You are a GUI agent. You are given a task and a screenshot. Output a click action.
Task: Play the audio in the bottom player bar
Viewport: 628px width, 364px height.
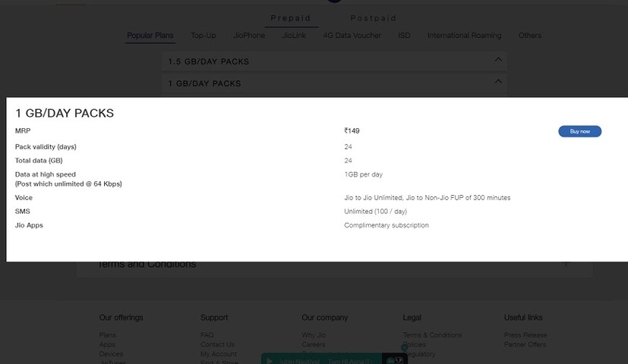pyautogui.click(x=270, y=361)
